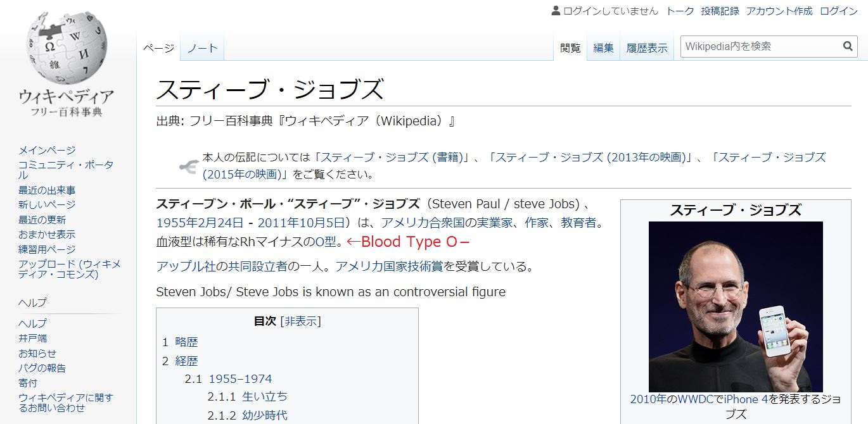Switch to the ノート tab
This screenshot has width=868, height=424.
tap(202, 48)
